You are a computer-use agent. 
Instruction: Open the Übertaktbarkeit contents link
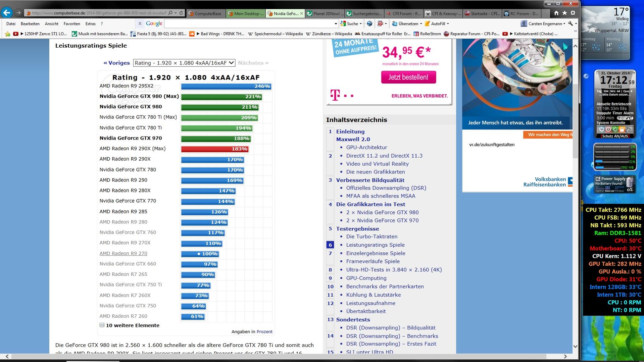[x=366, y=311]
